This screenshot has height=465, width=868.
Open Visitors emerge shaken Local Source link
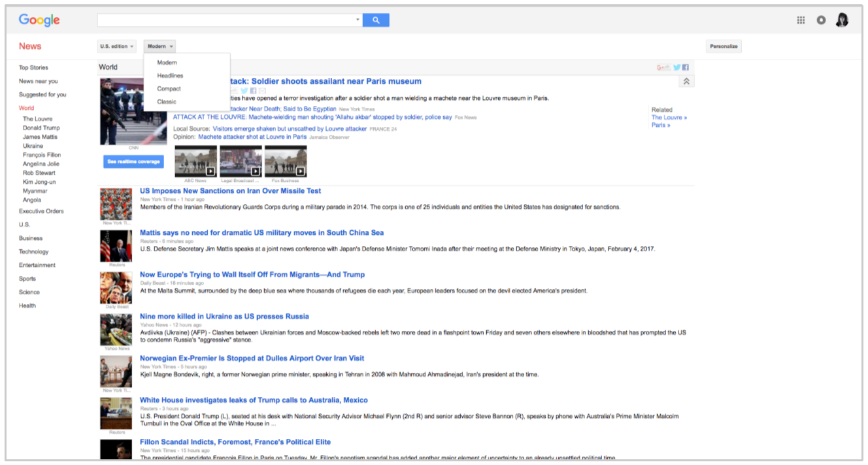[x=290, y=129]
